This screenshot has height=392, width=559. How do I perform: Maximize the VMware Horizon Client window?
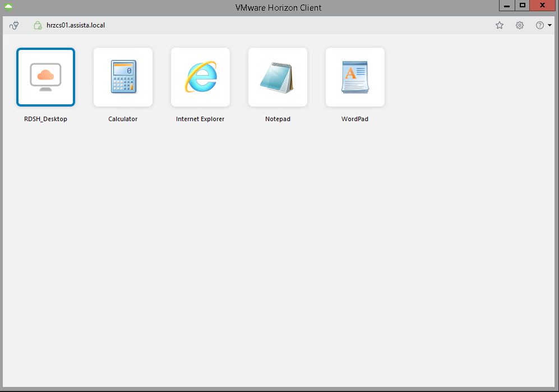[523, 6]
